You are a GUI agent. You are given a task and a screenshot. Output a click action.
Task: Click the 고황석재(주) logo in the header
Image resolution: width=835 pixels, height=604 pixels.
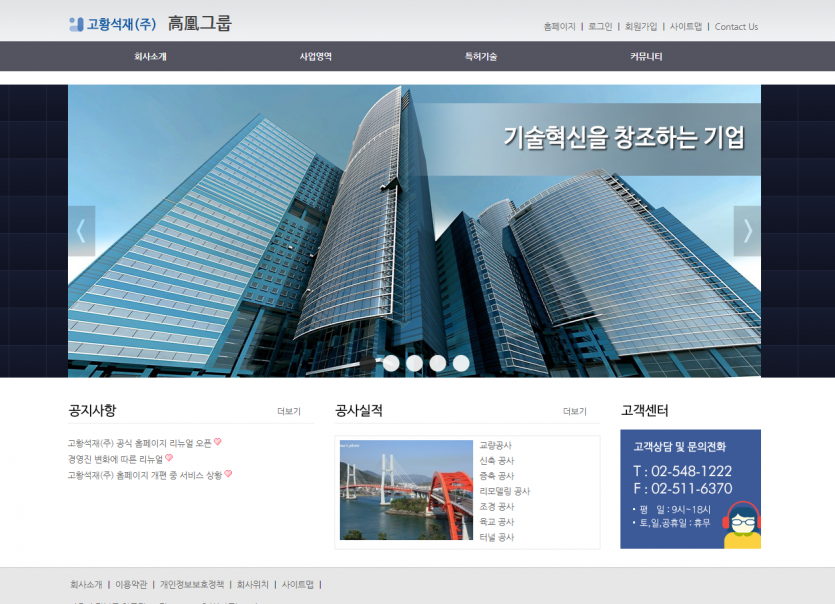(112, 24)
